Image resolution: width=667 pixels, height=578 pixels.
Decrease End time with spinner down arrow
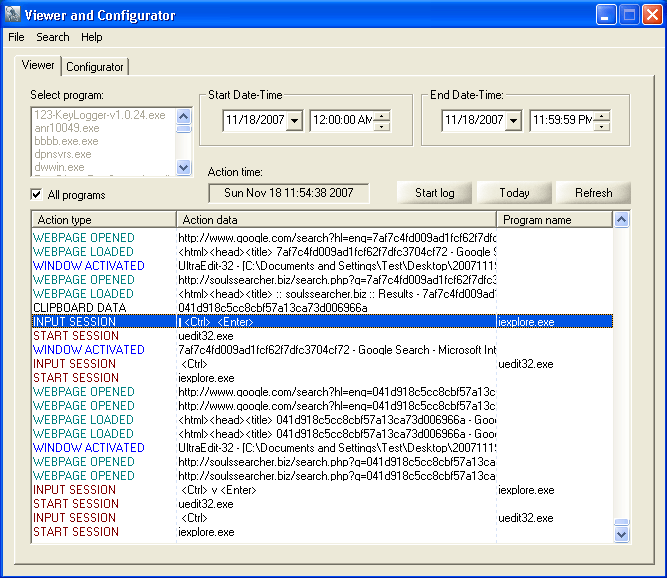[x=601, y=126]
